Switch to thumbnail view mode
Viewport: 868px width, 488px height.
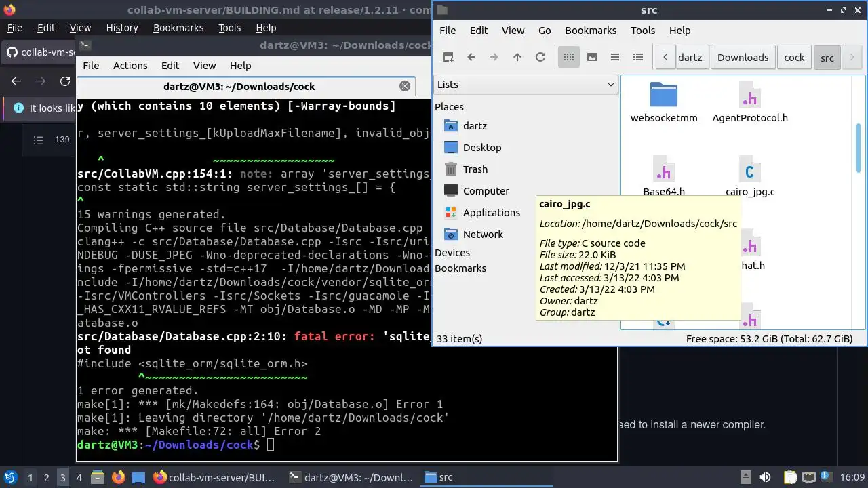[x=592, y=57]
